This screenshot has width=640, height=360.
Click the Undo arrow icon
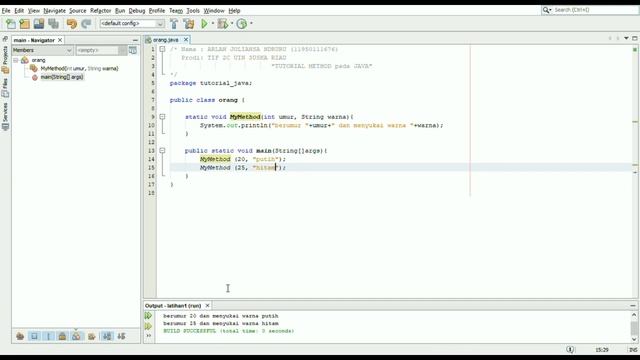(72, 24)
